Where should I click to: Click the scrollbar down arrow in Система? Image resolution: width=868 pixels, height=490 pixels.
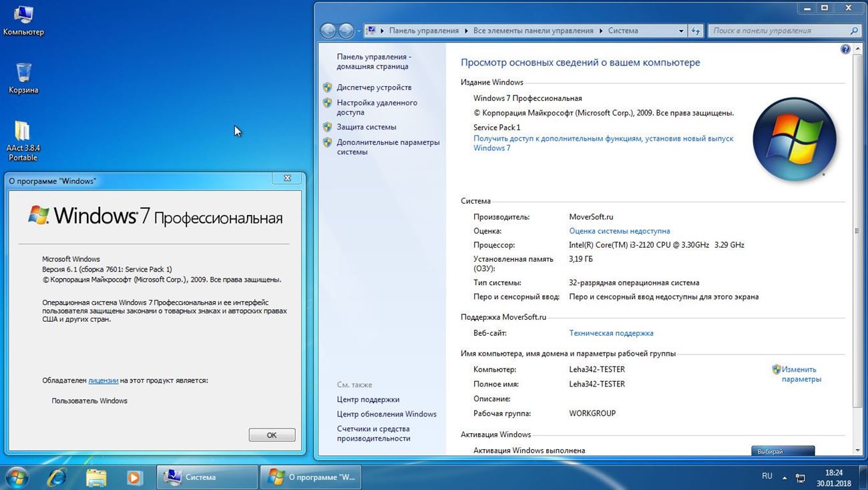tap(857, 451)
